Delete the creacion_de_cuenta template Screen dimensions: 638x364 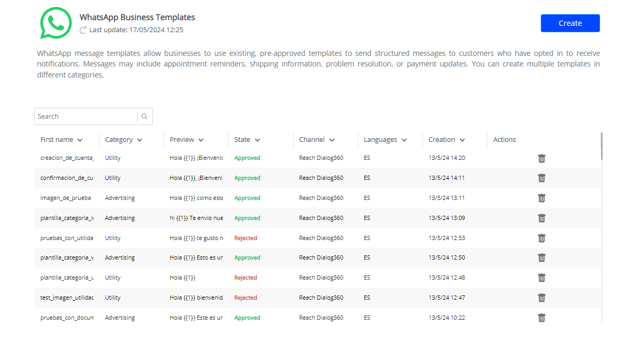point(541,158)
